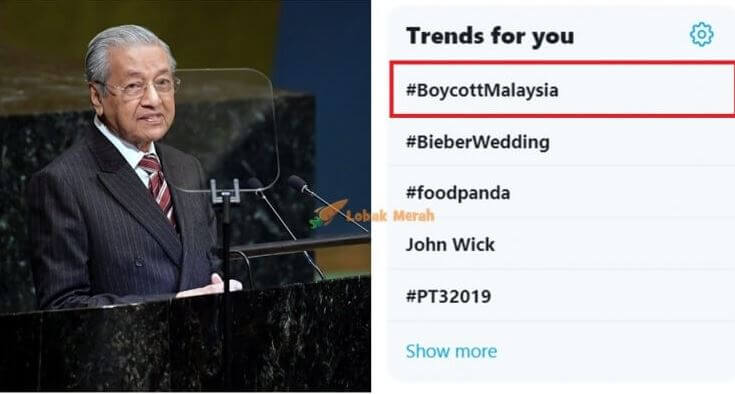Click the teleprompter stand clamp

(225, 191)
